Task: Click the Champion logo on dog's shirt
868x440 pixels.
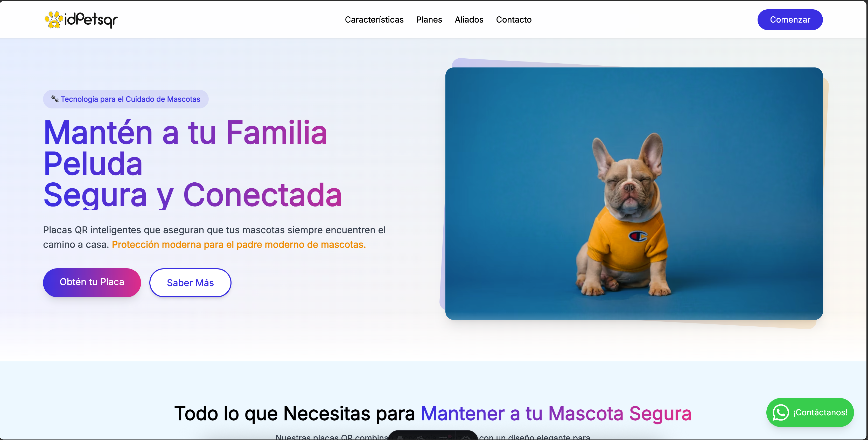Action: pos(638,236)
